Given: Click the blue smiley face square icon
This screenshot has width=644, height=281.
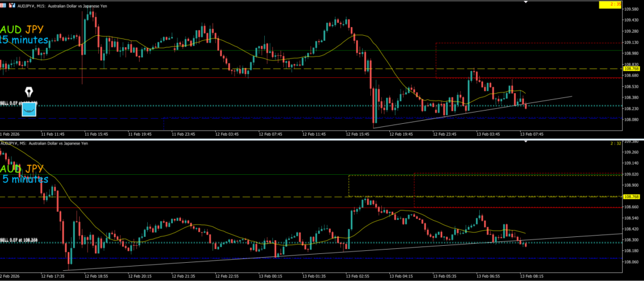Looking at the screenshot, I should pyautogui.click(x=29, y=109).
